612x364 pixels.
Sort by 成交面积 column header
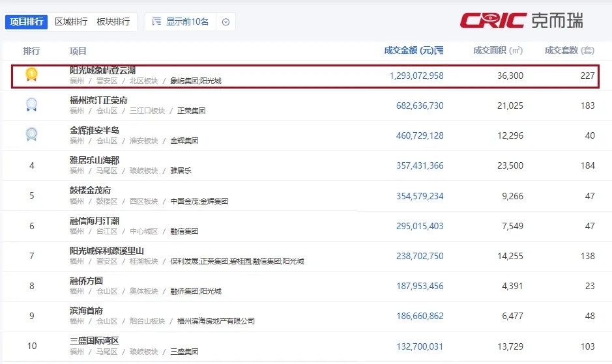[498, 50]
